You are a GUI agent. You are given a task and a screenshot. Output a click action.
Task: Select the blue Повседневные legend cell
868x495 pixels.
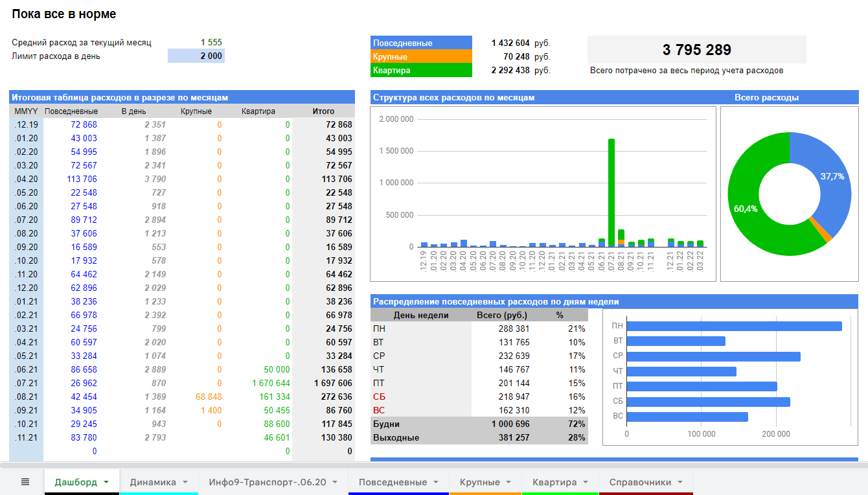[422, 43]
